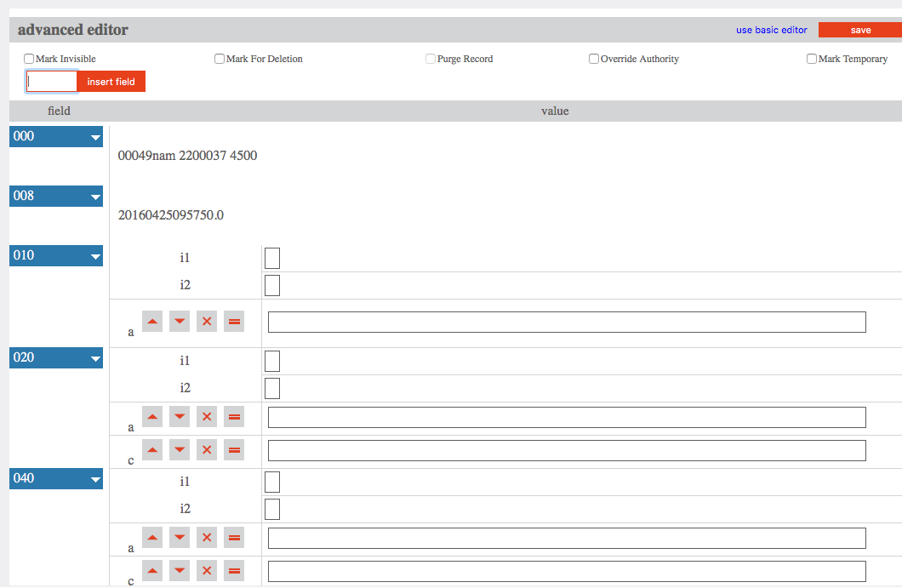Delete subfield a of field 010
Image resolution: width=902 pixels, height=588 pixels.
coord(207,321)
